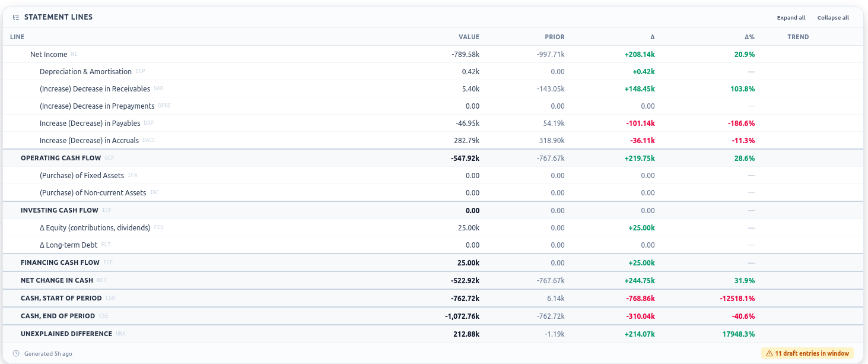Image resolution: width=868 pixels, height=364 pixels.
Task: Collapse all statement lines
Action: coord(833,18)
